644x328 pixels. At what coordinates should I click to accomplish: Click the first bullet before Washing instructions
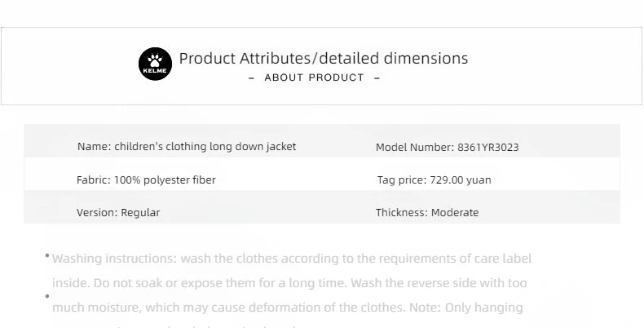(47, 256)
